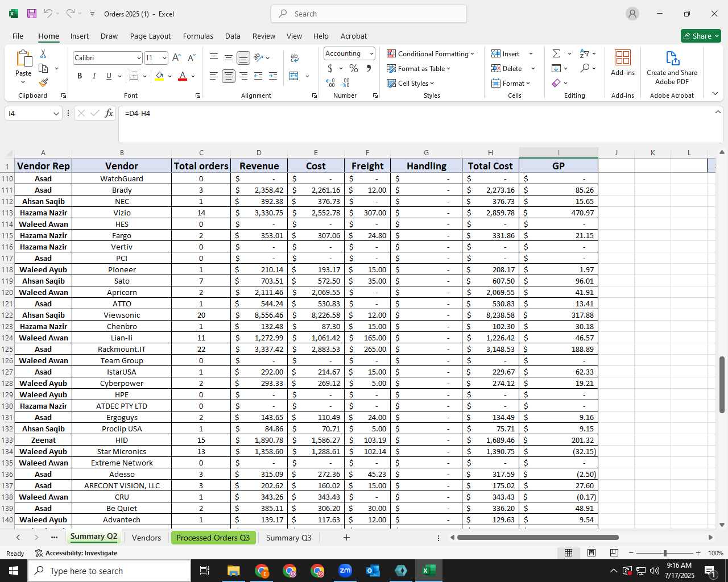Viewport: 728px width, 582px height.
Task: Open the Insert ribbon tab
Action: (x=80, y=36)
